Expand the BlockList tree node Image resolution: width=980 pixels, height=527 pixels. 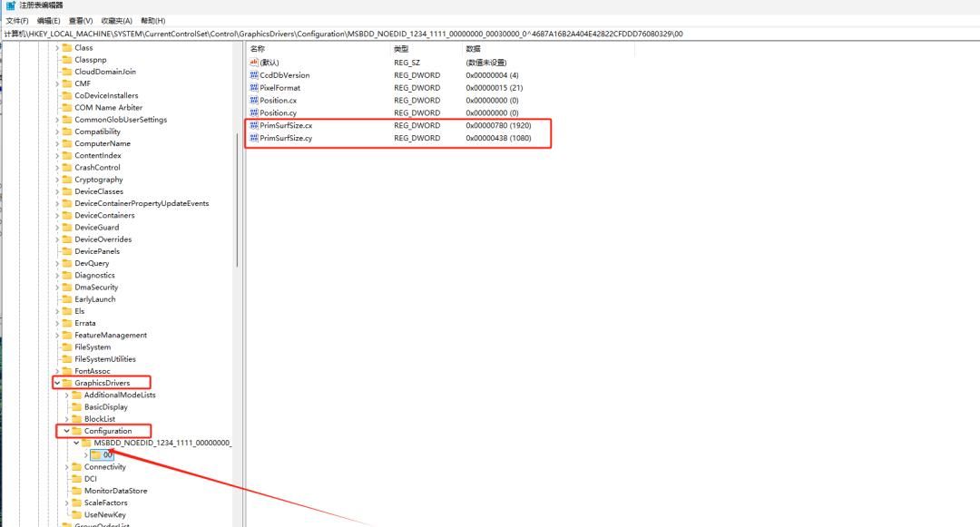67,419
